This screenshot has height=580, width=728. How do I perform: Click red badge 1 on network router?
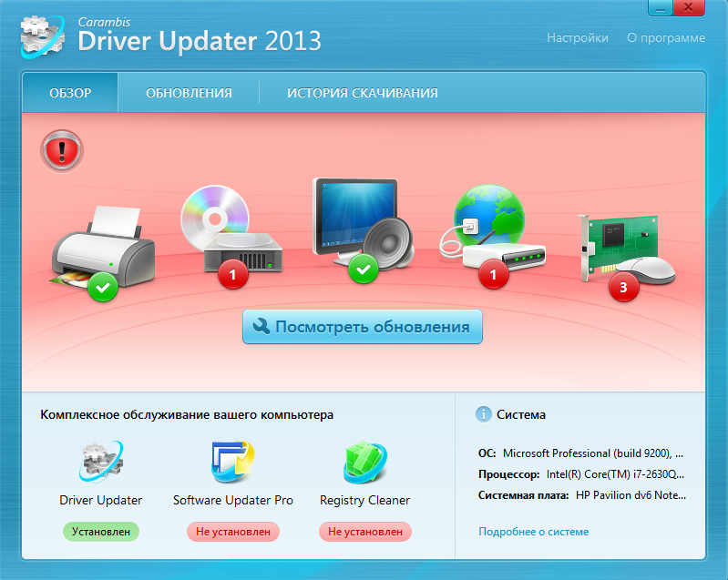493,275
